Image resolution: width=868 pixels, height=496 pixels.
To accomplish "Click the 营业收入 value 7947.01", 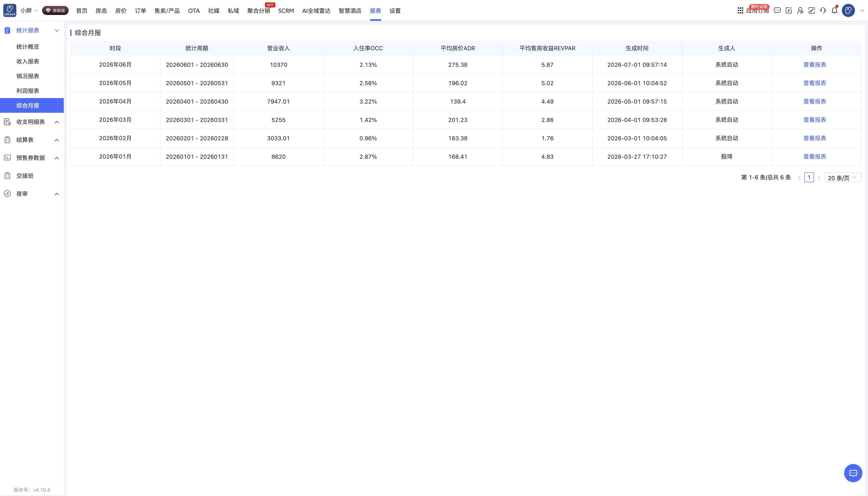I will (x=278, y=102).
